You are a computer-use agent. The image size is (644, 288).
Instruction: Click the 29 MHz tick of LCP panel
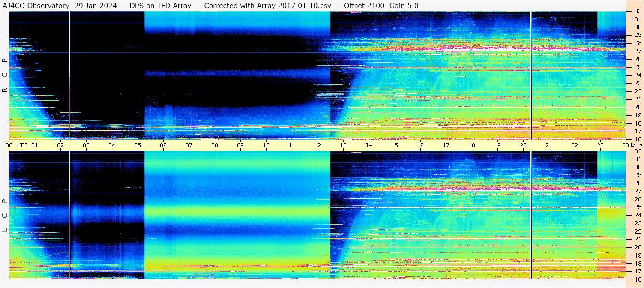pos(637,175)
